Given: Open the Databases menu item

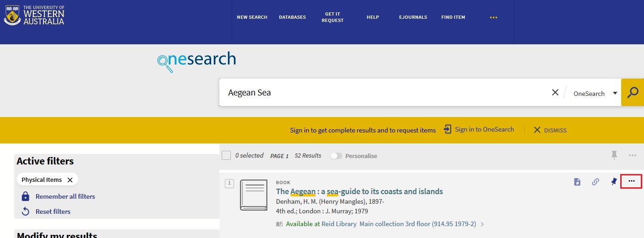Looking at the screenshot, I should point(292,17).
